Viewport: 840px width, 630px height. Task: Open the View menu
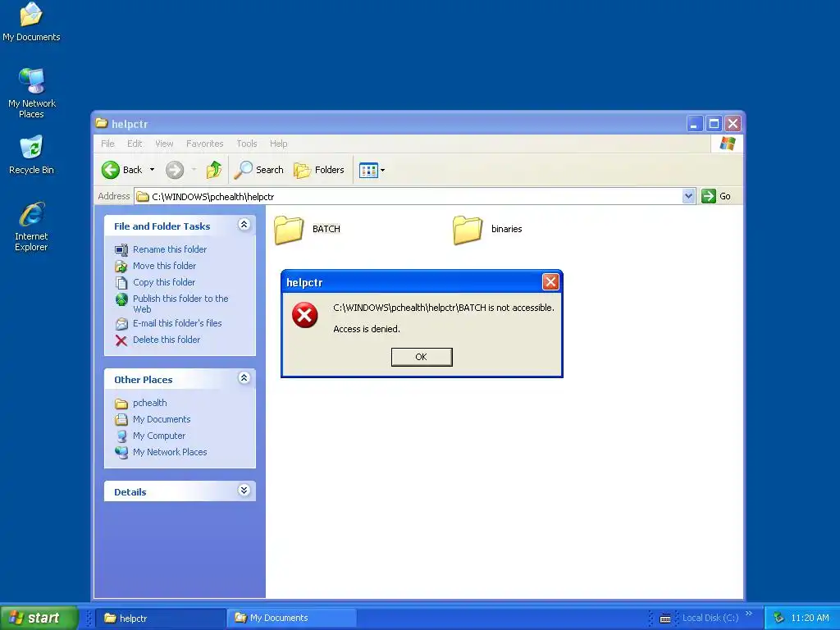[x=164, y=144]
